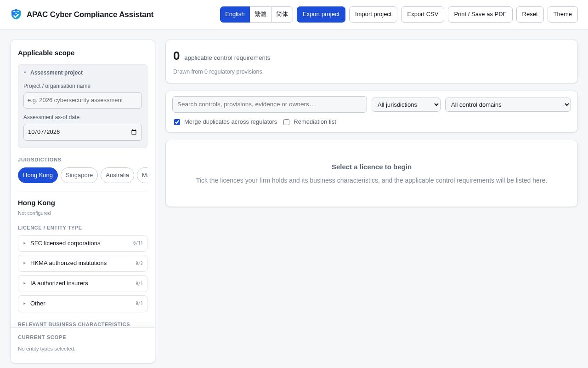Expand SFC licensed corporations group
Screen dimensions: 588x368
(x=83, y=243)
